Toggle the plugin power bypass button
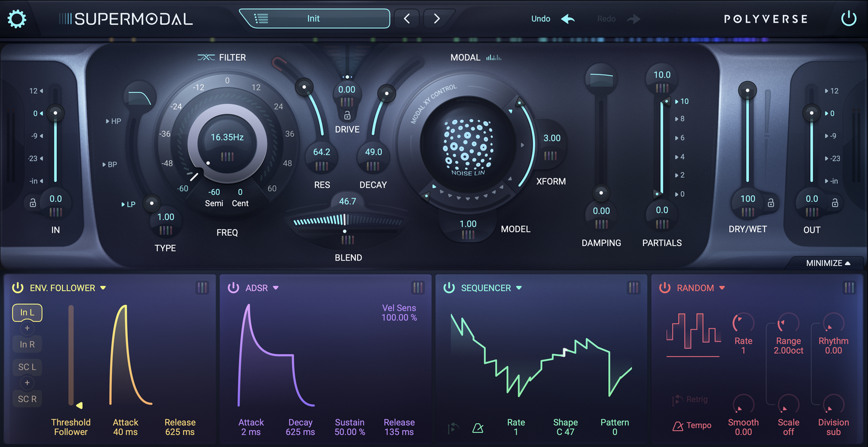Screen dimensions: 868x447 coord(848,19)
